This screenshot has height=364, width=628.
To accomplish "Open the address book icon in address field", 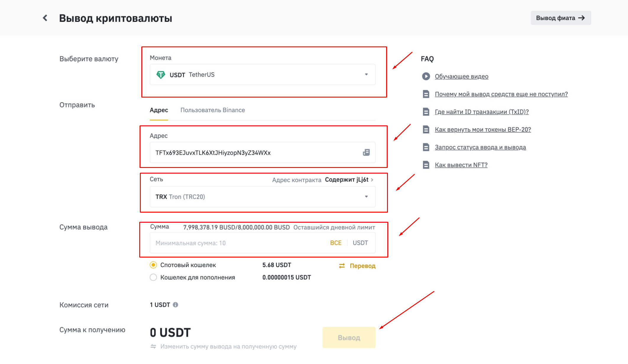I will [x=366, y=153].
